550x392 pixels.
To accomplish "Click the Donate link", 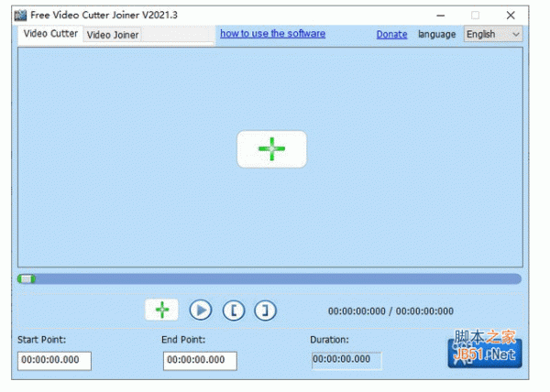I will [391, 34].
